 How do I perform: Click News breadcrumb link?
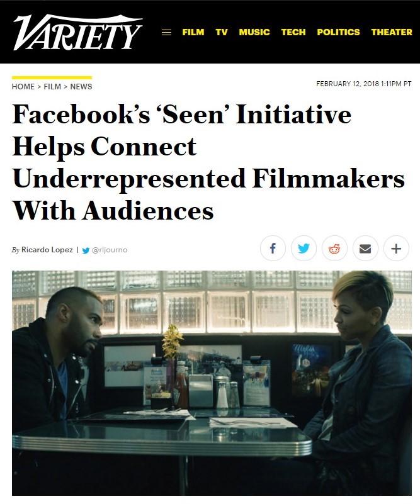pyautogui.click(x=81, y=87)
